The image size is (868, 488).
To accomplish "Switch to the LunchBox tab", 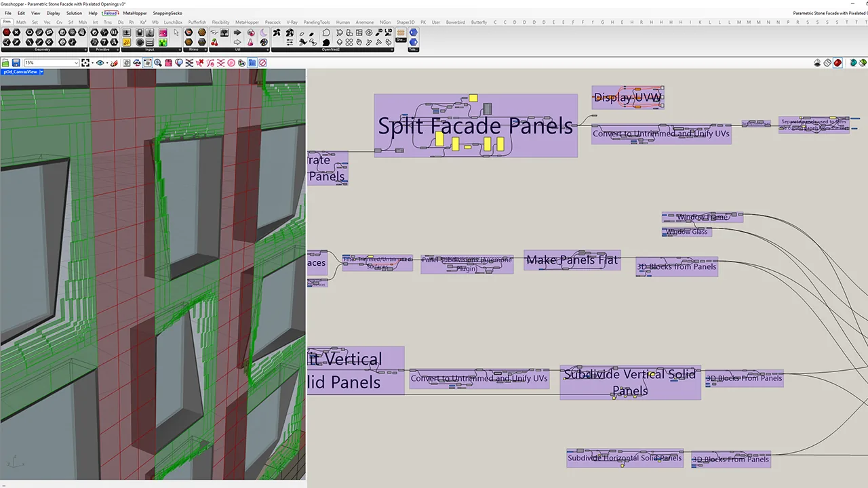I will coord(173,22).
